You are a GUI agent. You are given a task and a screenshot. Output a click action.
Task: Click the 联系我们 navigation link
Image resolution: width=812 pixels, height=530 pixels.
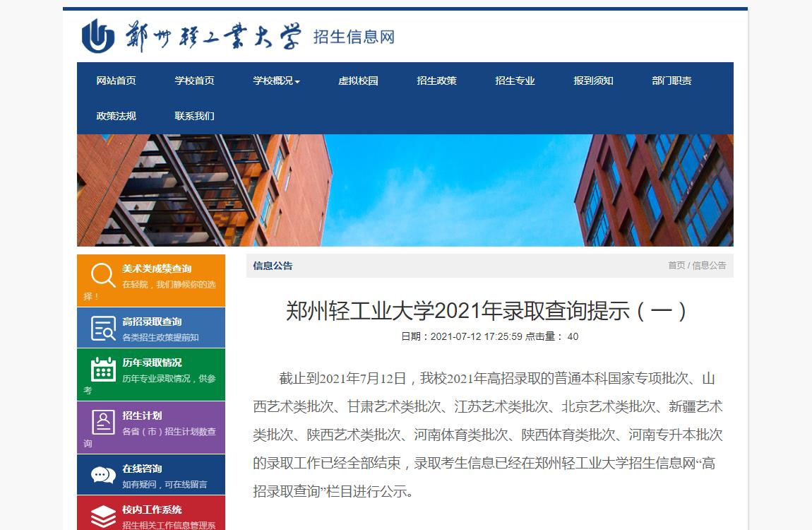click(x=194, y=116)
